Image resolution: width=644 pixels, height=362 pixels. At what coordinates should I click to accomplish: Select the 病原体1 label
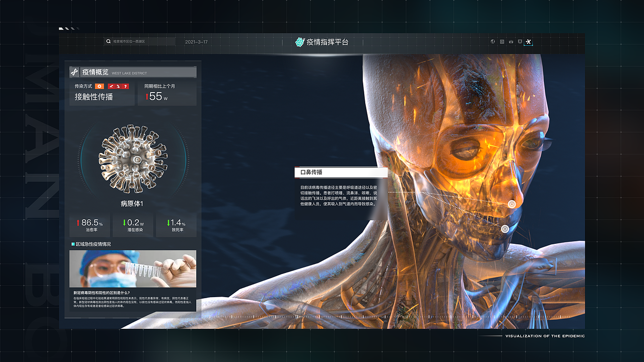(132, 204)
